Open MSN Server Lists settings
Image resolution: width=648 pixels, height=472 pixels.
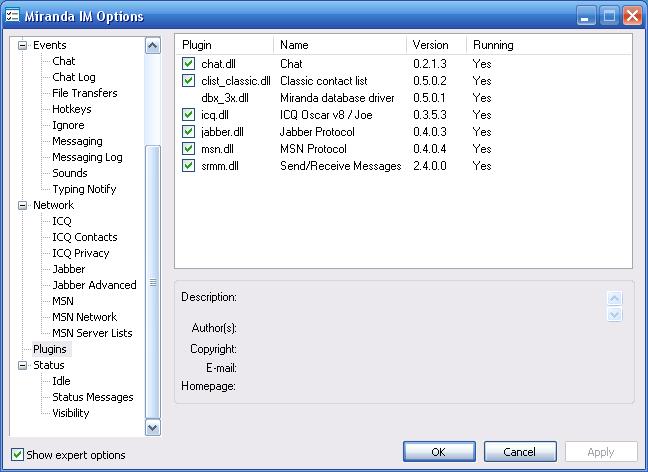click(x=92, y=333)
